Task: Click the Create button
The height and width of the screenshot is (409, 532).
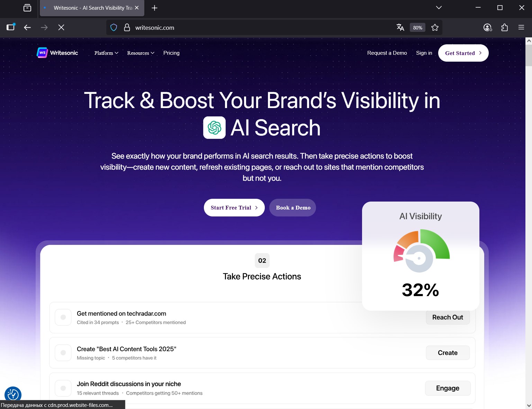Action: [448, 353]
